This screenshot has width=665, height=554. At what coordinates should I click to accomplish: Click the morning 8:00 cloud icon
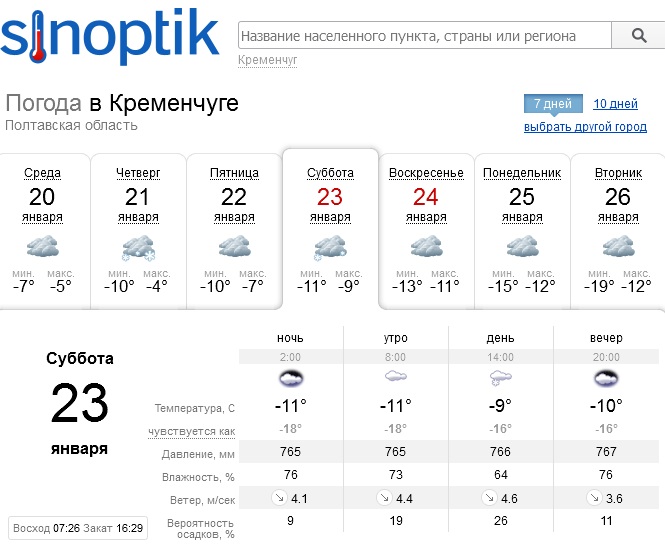pyautogui.click(x=396, y=377)
